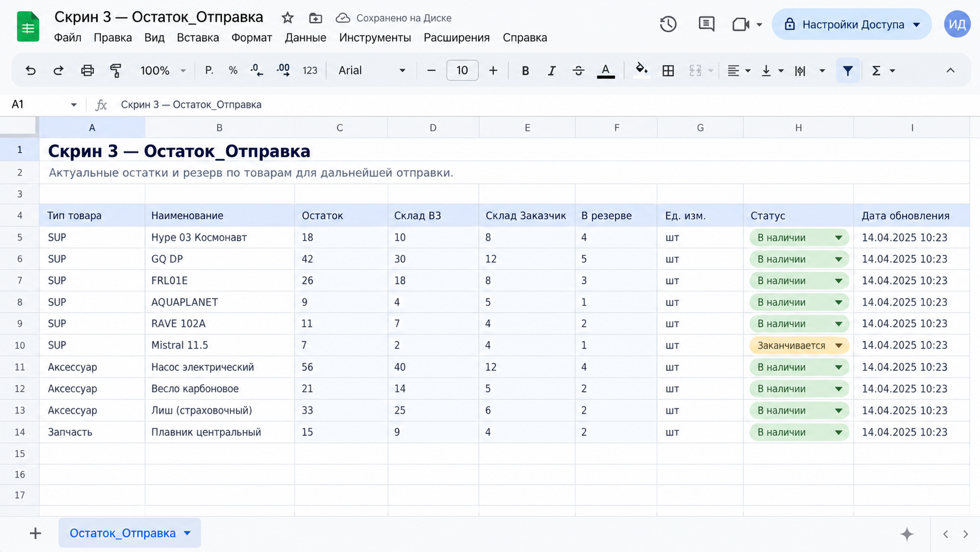Viewport: 980px width, 552px height.
Task: Click header cell 'Склад Заказчик'
Action: coord(526,216)
